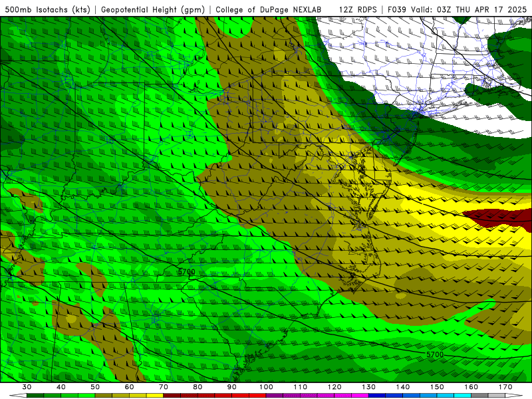Click the 140 knot legend label
Screen dimensions: 532x399
[x=403, y=387]
